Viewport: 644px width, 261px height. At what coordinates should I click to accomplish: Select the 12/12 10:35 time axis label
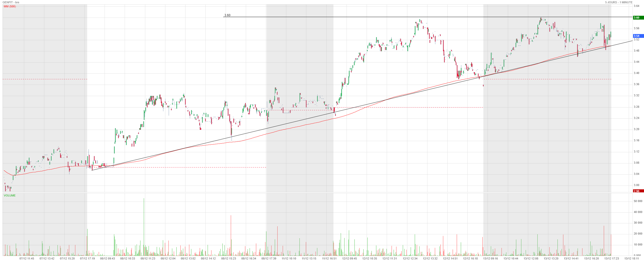point(369,258)
